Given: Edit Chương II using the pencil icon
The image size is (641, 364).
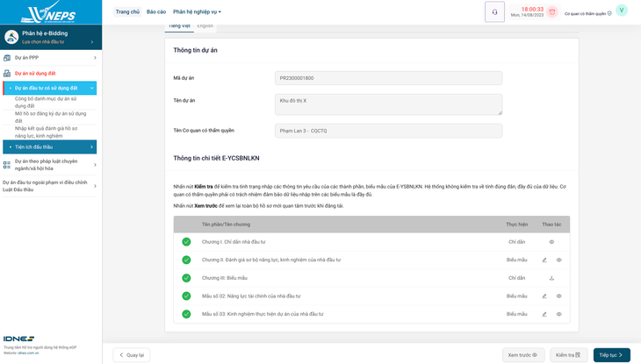Looking at the screenshot, I should click(x=544, y=260).
